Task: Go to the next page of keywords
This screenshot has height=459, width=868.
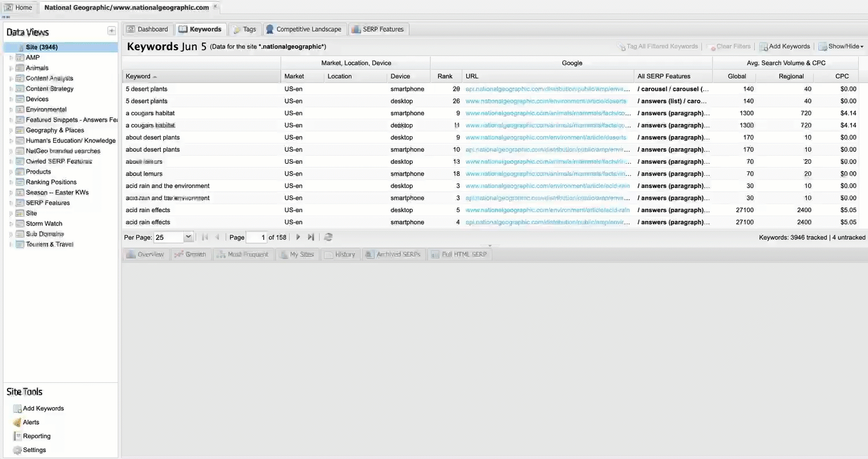Action: [x=298, y=237]
